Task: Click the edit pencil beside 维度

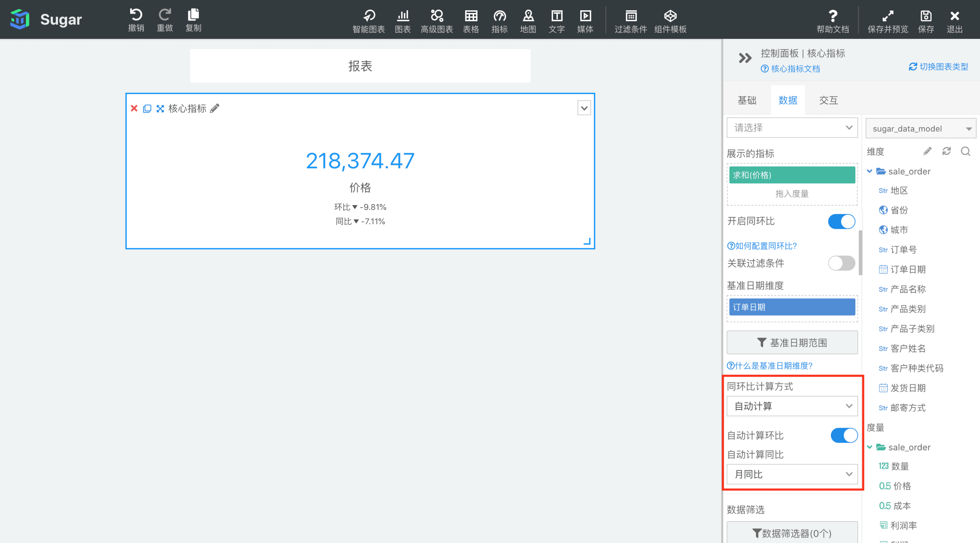Action: 927,151
